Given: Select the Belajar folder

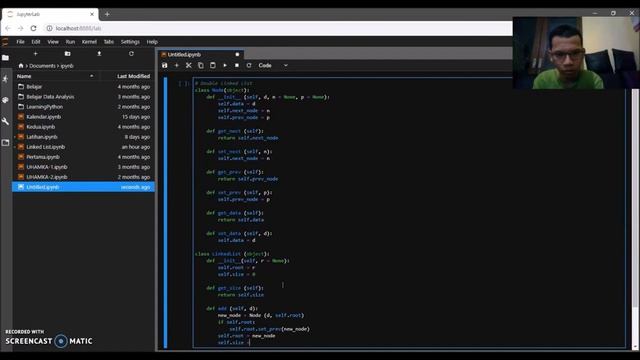Looking at the screenshot, I should coord(83,87).
